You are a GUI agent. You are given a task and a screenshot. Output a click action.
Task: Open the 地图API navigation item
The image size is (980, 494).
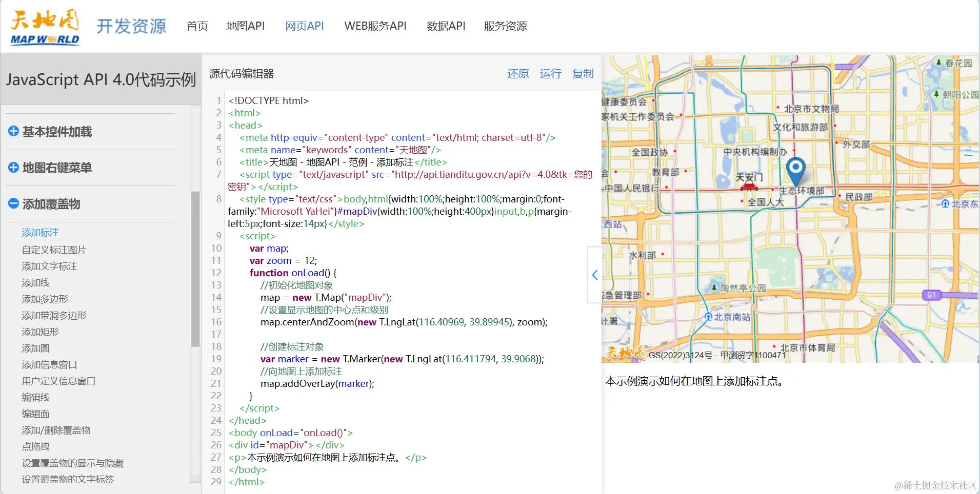click(245, 26)
